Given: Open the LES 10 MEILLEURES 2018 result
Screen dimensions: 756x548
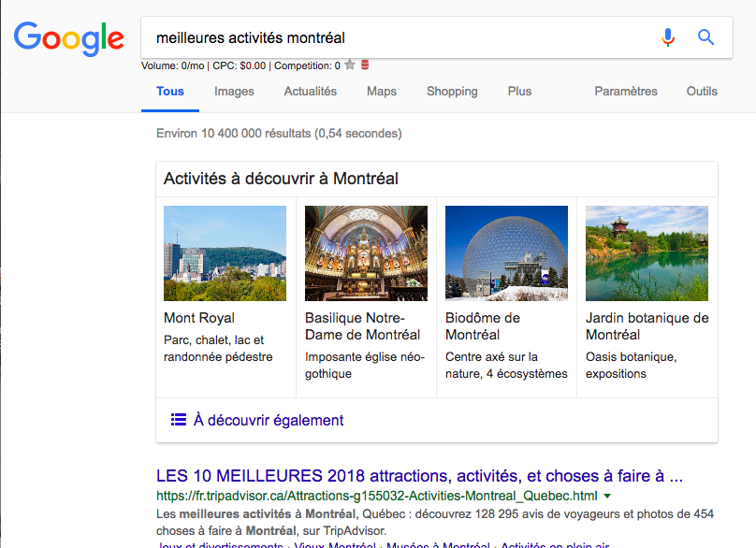Looking at the screenshot, I should pyautogui.click(x=419, y=476).
